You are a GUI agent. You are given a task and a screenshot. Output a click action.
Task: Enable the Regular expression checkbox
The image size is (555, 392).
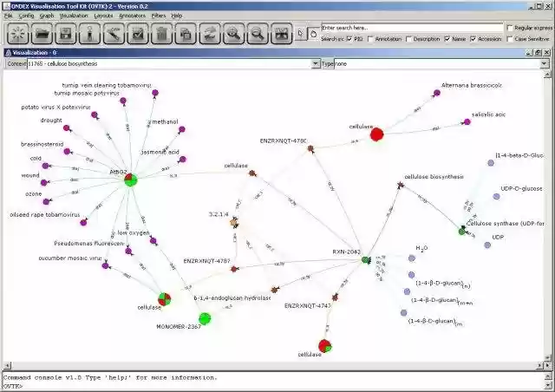510,28
